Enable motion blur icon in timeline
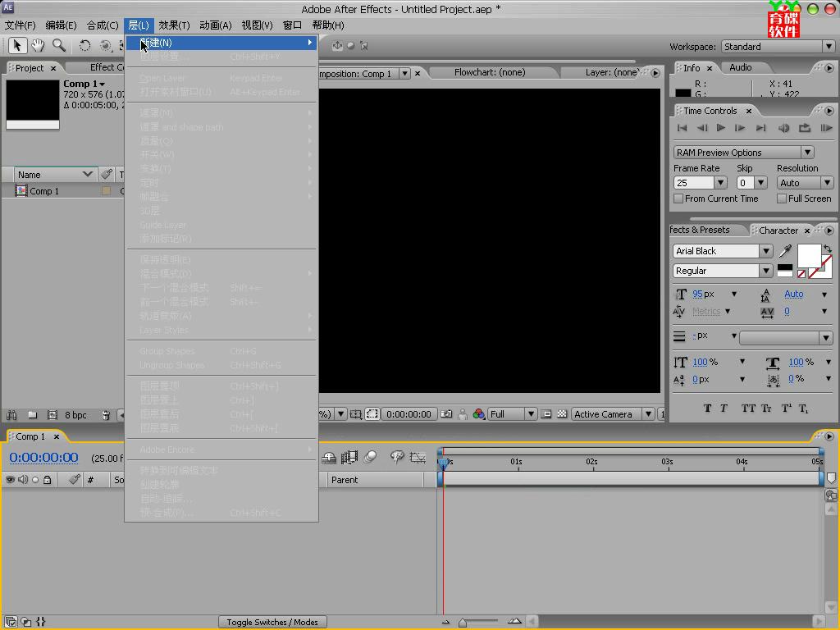The image size is (840, 630). pyautogui.click(x=370, y=457)
